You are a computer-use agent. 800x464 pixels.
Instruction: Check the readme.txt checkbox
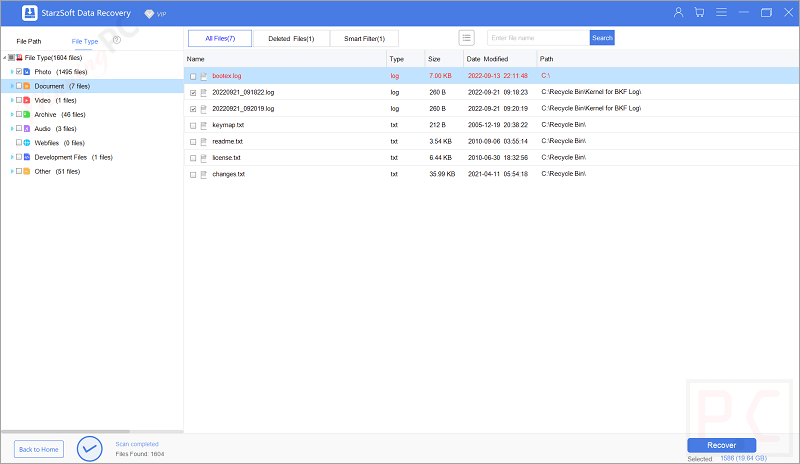click(193, 142)
